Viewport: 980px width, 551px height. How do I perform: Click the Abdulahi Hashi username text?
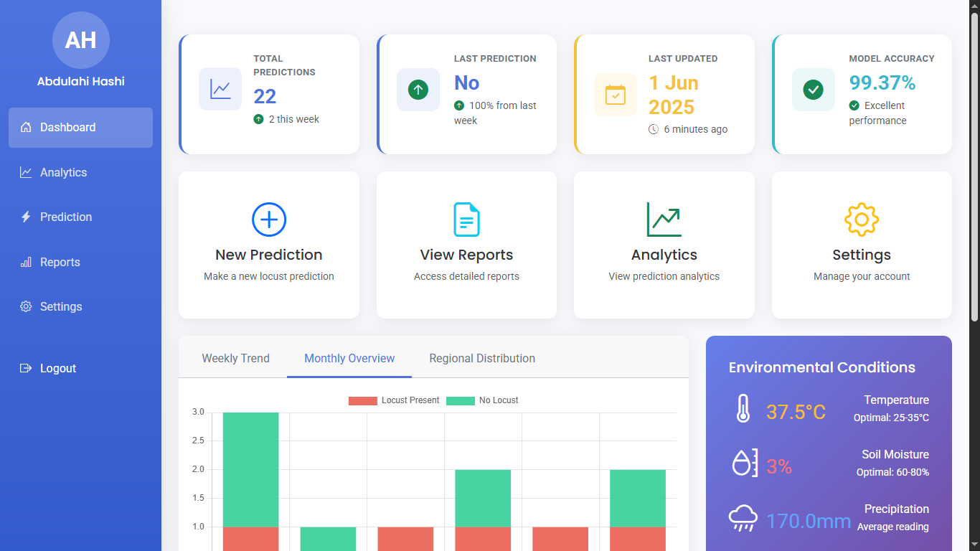click(x=81, y=82)
